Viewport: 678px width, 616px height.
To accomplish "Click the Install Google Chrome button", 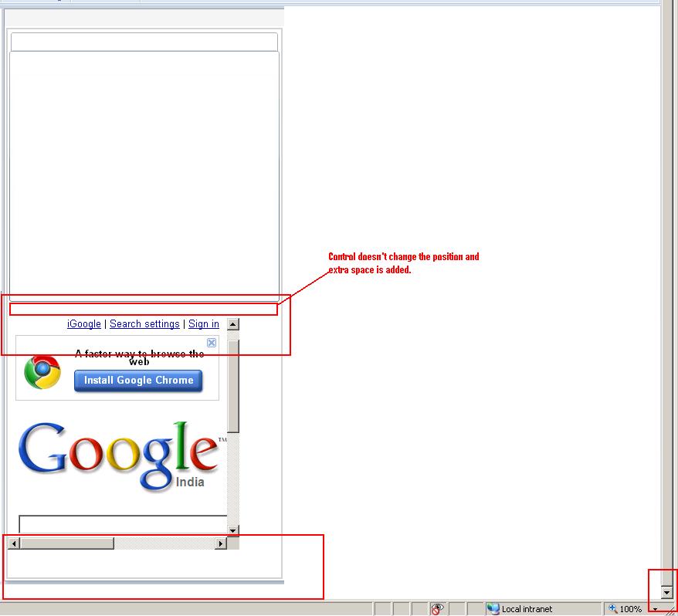I will 138,381.
